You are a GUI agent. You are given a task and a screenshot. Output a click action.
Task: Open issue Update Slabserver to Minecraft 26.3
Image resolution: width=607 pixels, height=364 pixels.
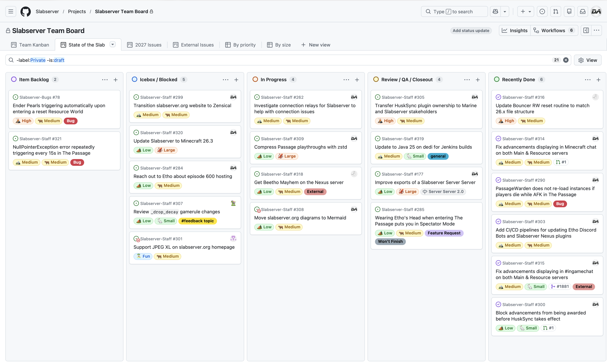[x=173, y=141]
